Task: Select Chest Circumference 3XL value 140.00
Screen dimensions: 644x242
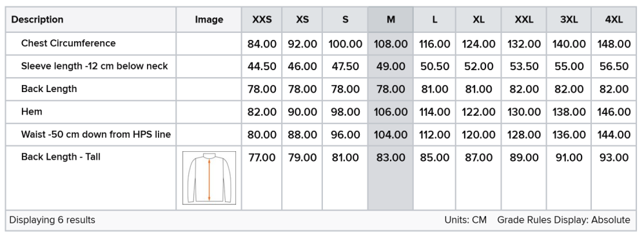Action: coord(569,44)
